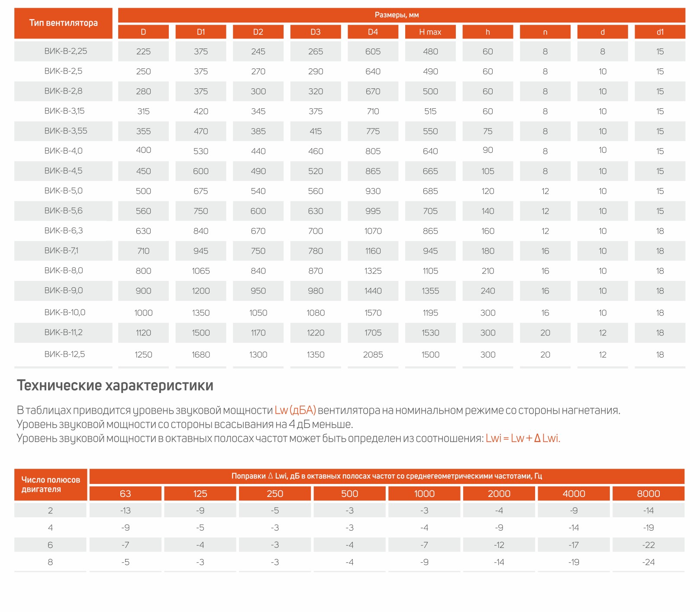
Task: Click the 8000 Hz column header
Action: (648, 493)
